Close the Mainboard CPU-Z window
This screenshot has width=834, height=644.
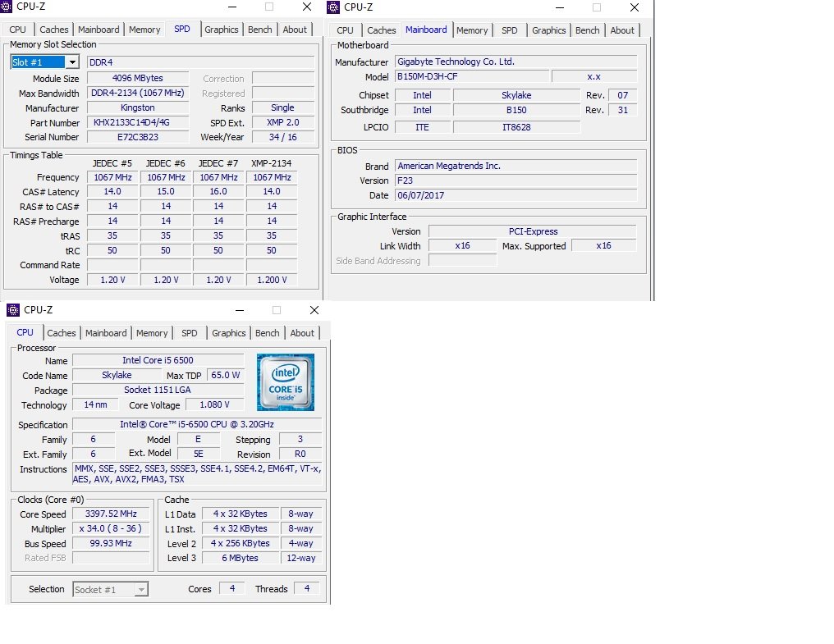tap(634, 7)
